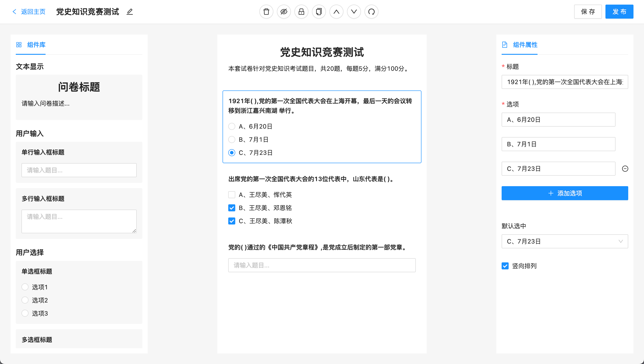Screen dimensions: 644x364
Task: Switch to the 组件库 tab
Action: pos(31,45)
